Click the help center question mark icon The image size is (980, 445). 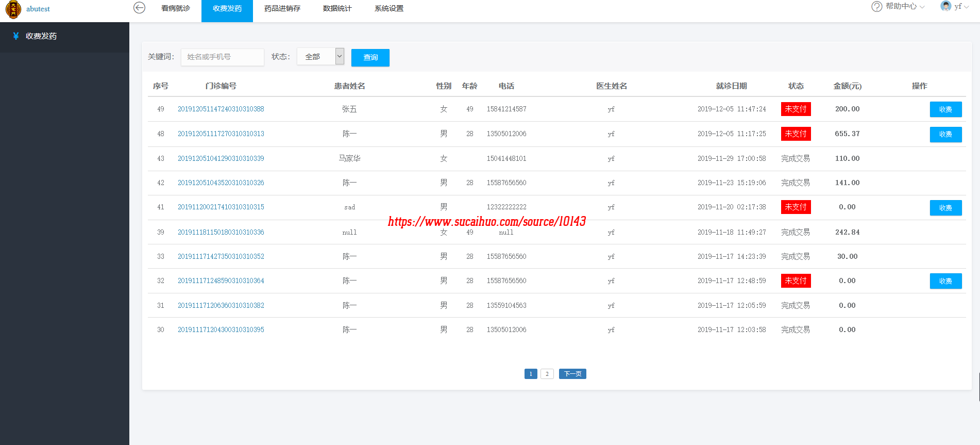tap(876, 7)
